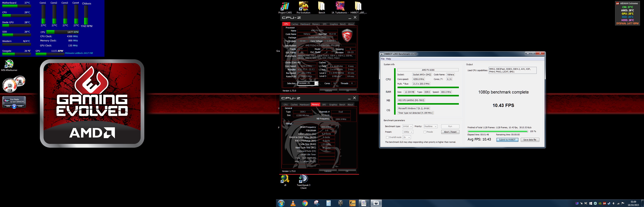Toggle the Overkill mode checkbox
The height and width of the screenshot is (207, 644).
(x=387, y=137)
